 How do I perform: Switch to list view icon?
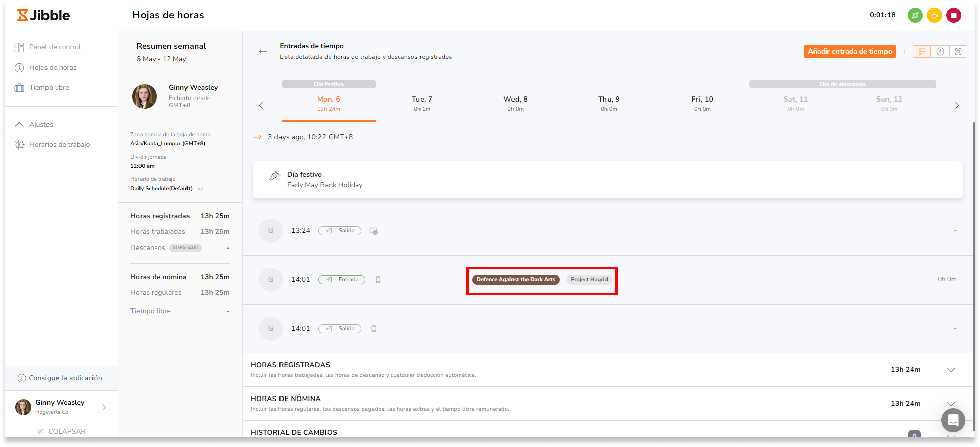point(921,51)
